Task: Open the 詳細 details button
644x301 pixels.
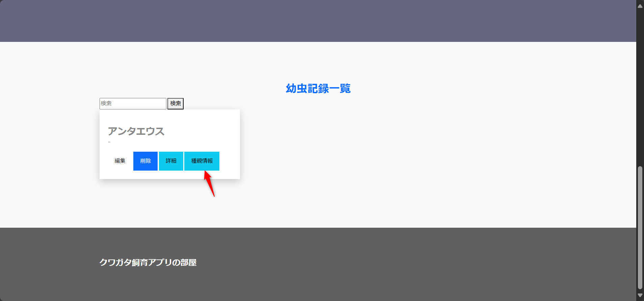Action: point(171,161)
